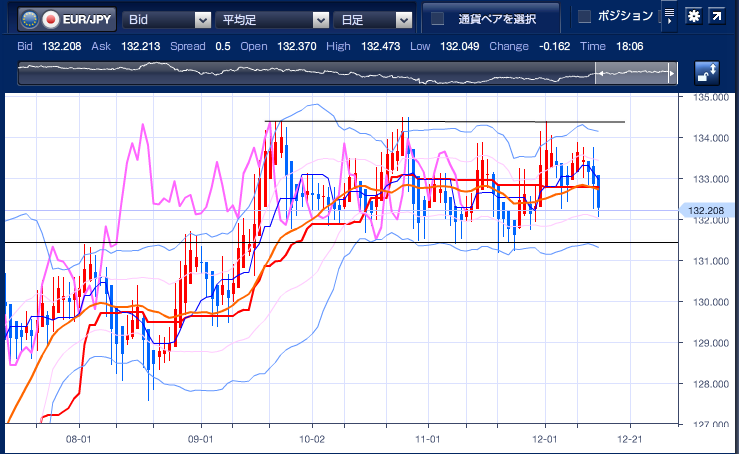The height and width of the screenshot is (476, 740).
Task: Select the upper black resistance line
Action: 445,122
